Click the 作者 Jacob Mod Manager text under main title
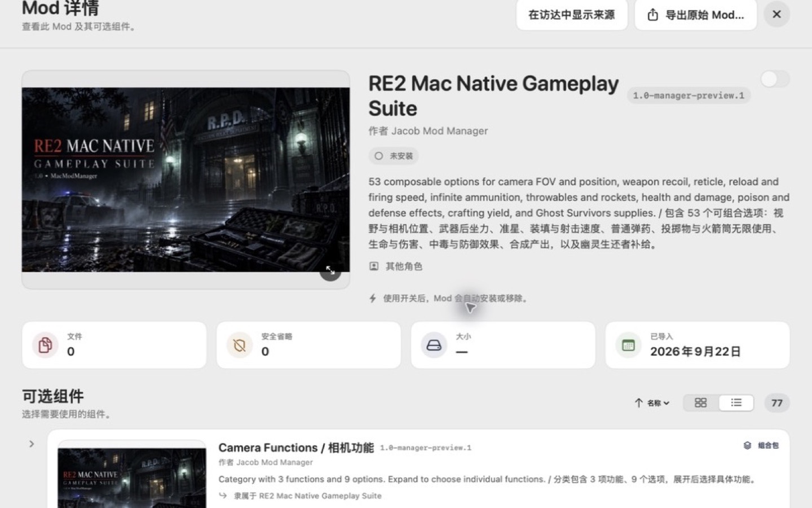The width and height of the screenshot is (812, 508). click(x=428, y=131)
